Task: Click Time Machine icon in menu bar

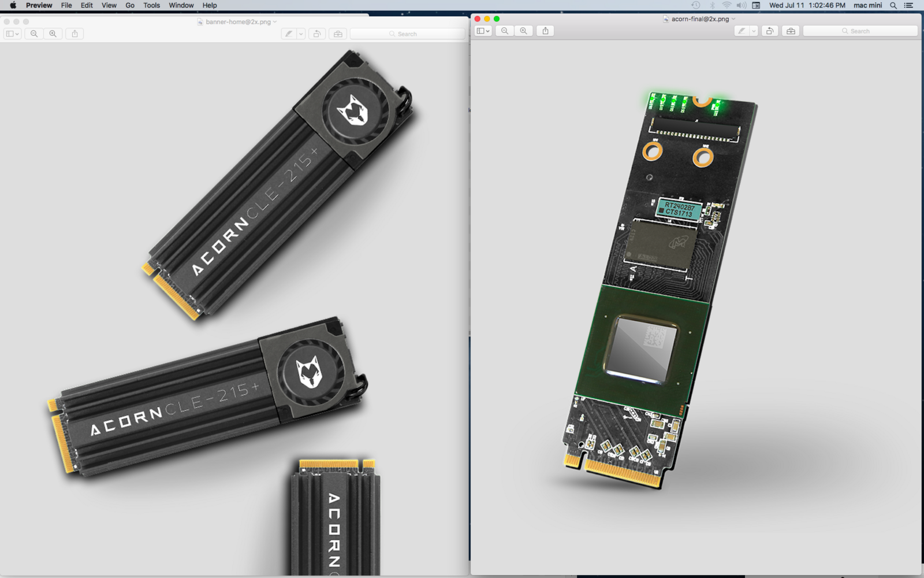Action: coord(696,5)
